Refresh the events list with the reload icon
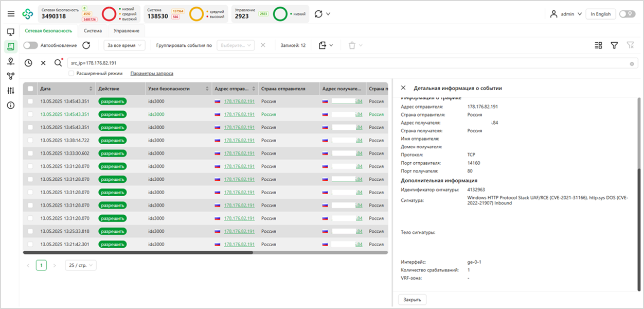Image resolution: width=644 pixels, height=309 pixels. [x=86, y=45]
